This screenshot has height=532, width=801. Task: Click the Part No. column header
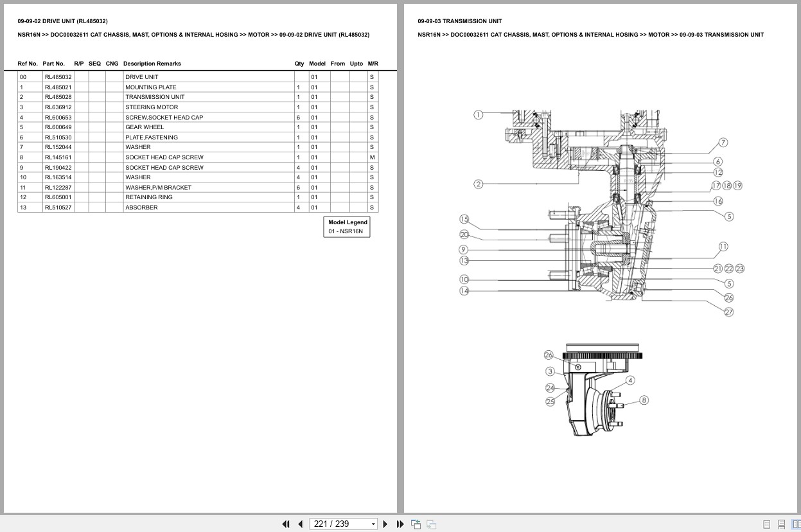(54, 64)
